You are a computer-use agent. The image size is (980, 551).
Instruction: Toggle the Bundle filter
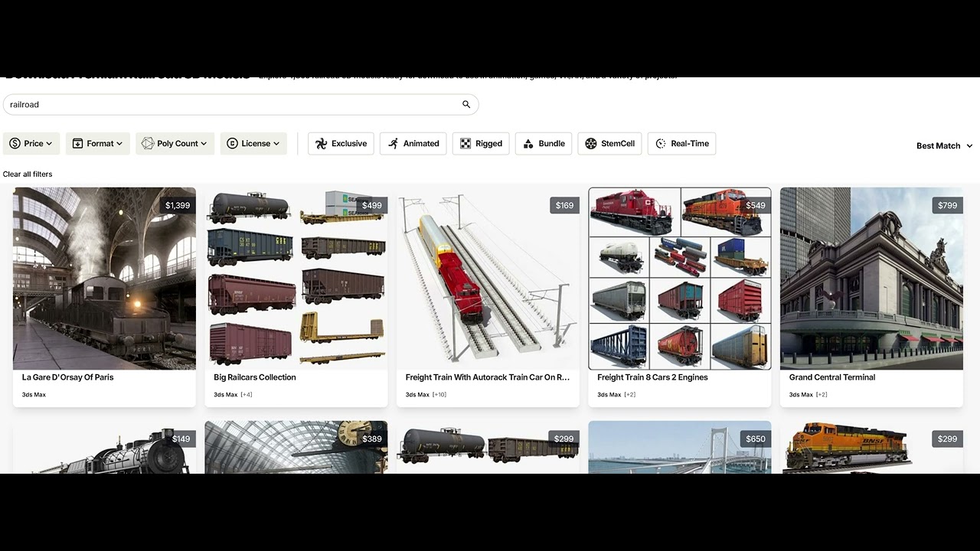point(544,143)
